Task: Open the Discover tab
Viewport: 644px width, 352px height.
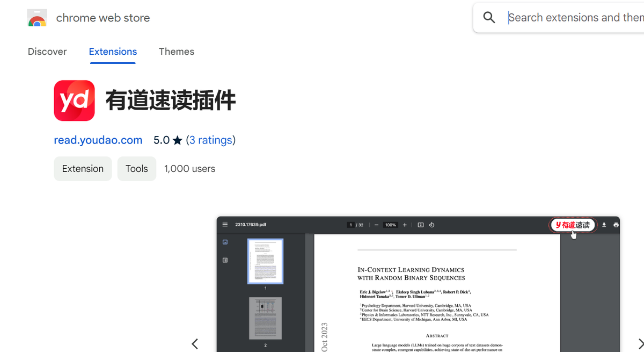Action: click(47, 52)
